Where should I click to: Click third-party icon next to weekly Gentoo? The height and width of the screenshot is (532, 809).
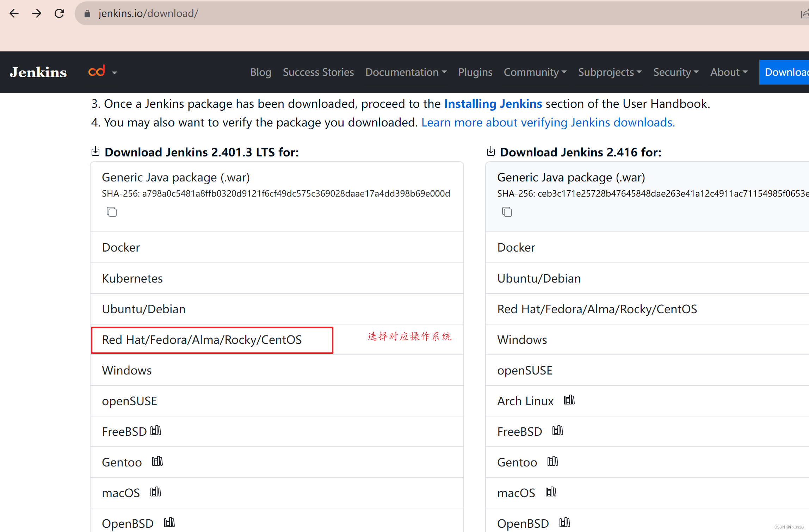(553, 461)
